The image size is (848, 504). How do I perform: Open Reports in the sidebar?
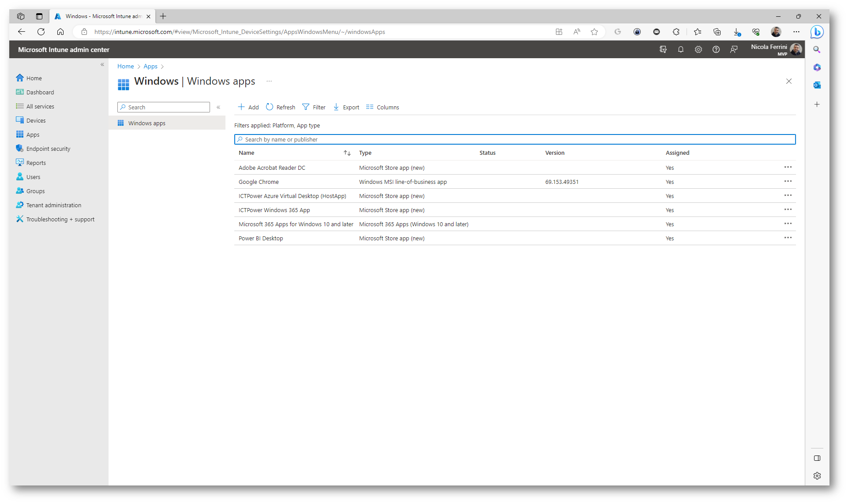(31, 163)
